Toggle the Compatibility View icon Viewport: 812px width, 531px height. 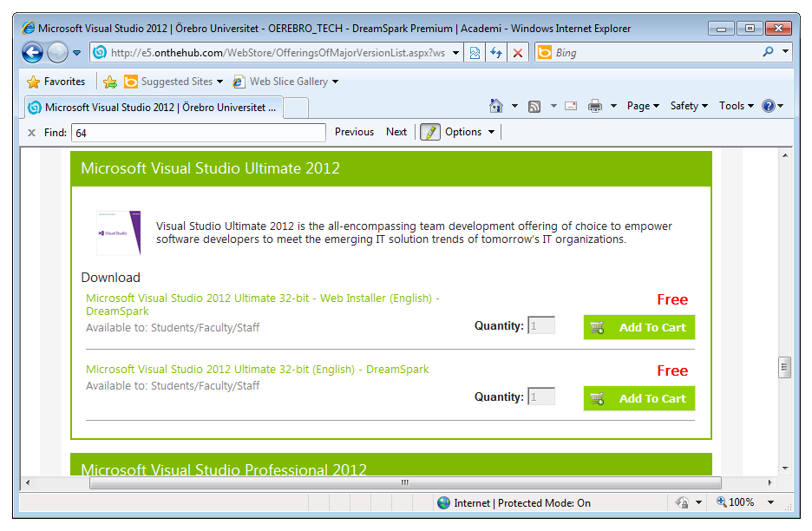475,52
